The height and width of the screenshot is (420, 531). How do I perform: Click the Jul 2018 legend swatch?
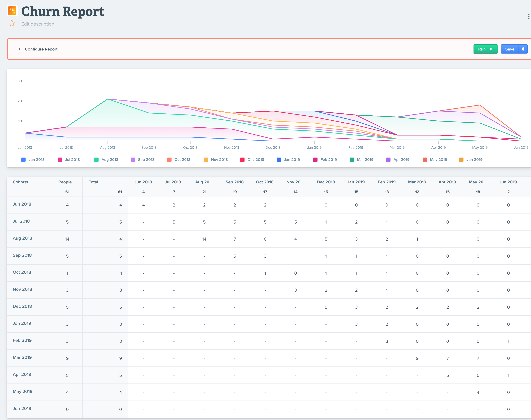[60, 160]
